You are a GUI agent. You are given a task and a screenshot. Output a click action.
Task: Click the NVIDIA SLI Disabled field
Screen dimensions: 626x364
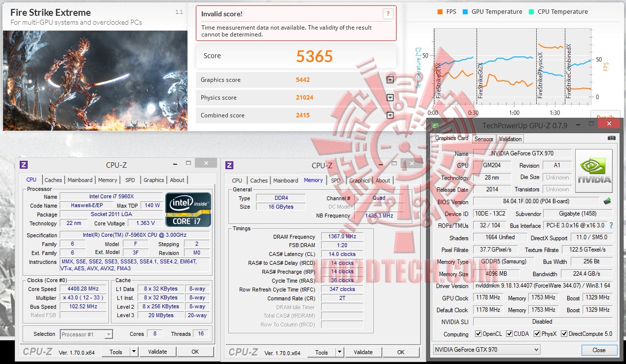click(x=543, y=322)
